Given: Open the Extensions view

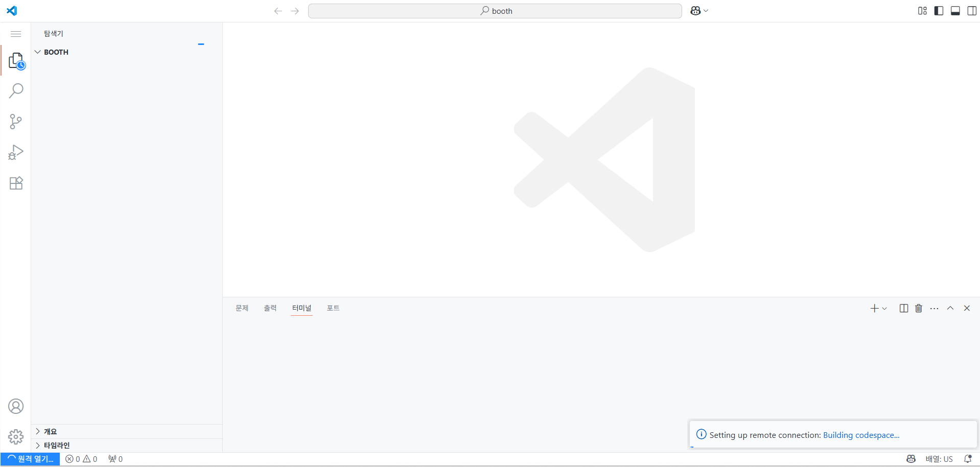Looking at the screenshot, I should 16,183.
